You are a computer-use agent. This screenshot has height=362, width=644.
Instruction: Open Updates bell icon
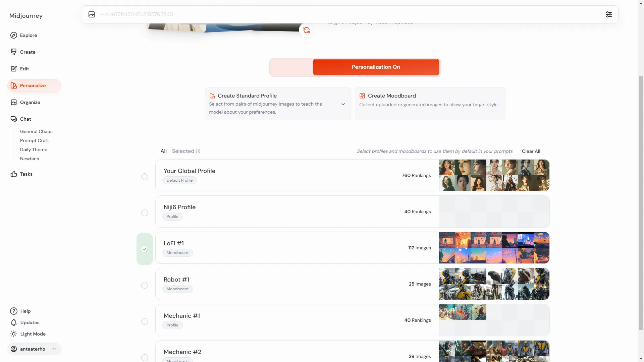pyautogui.click(x=14, y=322)
